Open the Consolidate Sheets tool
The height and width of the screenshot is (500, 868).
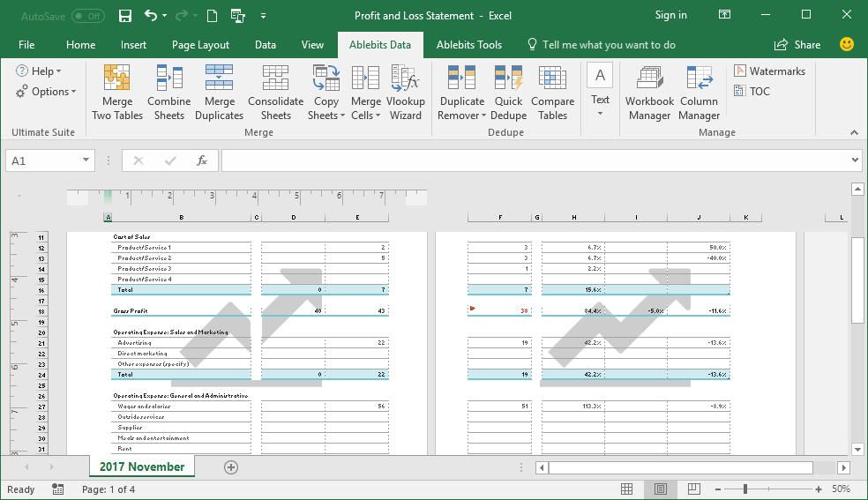coord(275,93)
